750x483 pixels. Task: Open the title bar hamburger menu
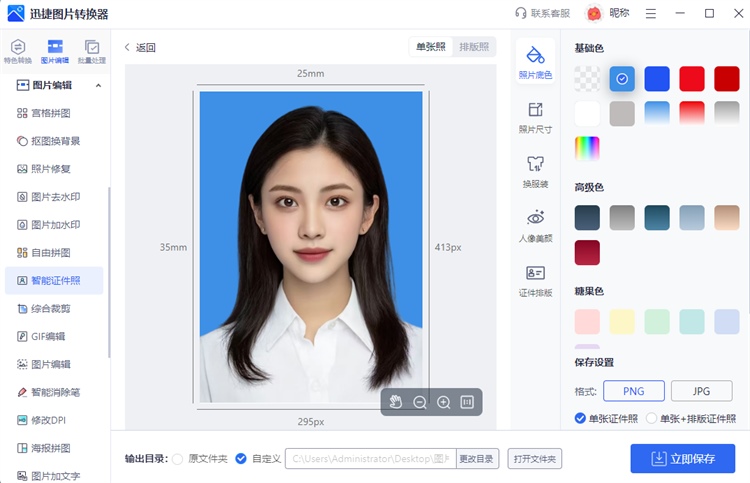coord(651,13)
